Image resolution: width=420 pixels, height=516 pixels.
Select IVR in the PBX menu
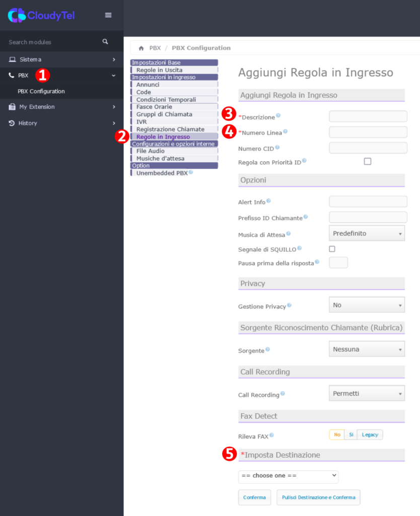pos(142,122)
